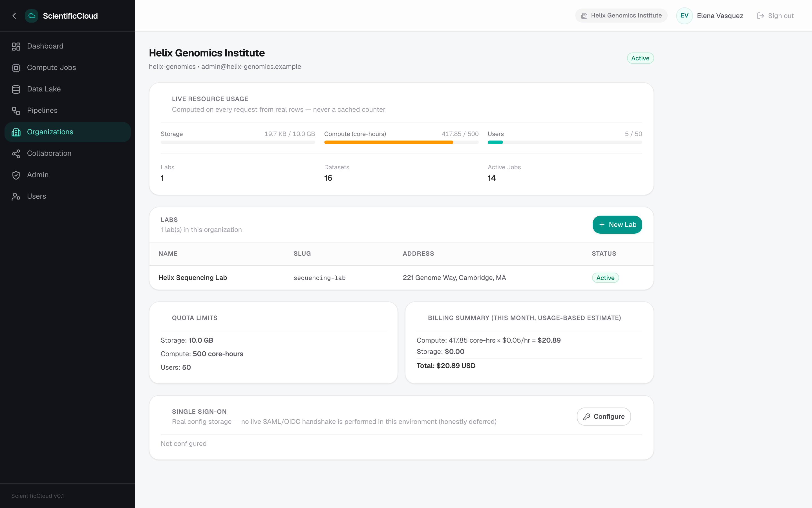
Task: Navigate to Pipelines
Action: (67, 111)
